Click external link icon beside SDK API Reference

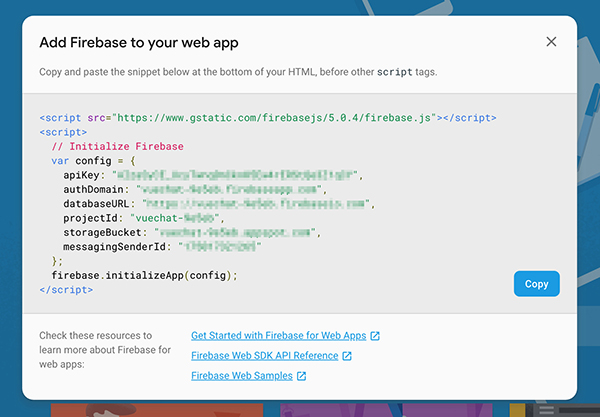pos(347,356)
